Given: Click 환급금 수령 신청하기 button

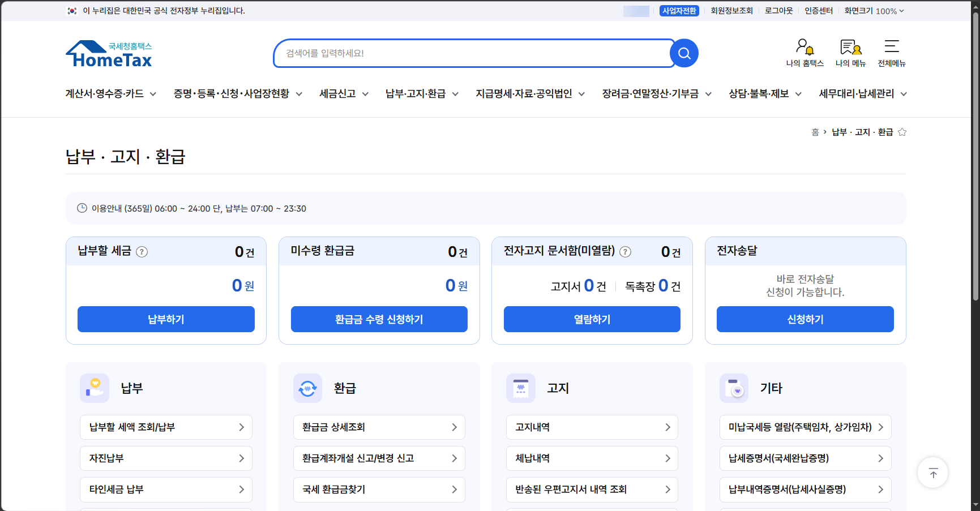Looking at the screenshot, I should (x=379, y=319).
